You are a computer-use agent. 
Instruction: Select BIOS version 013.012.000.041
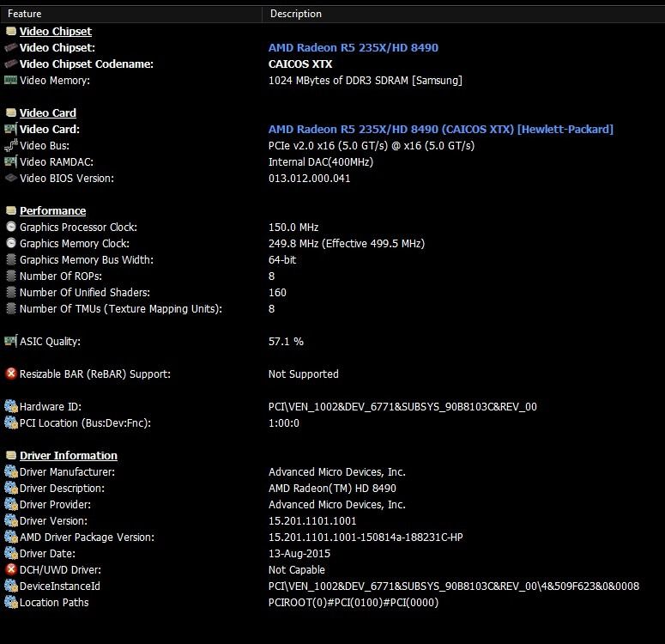coord(309,179)
